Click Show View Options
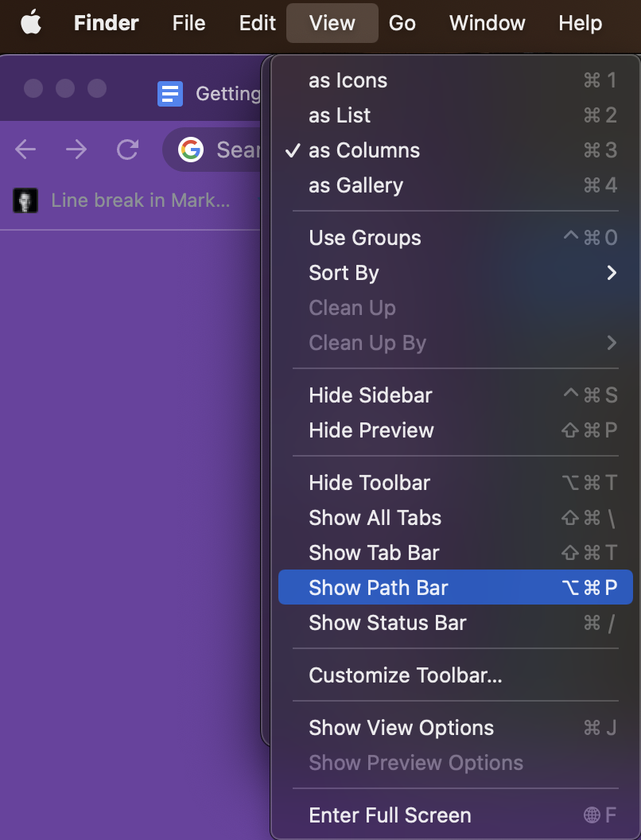This screenshot has width=641, height=840. click(x=401, y=728)
